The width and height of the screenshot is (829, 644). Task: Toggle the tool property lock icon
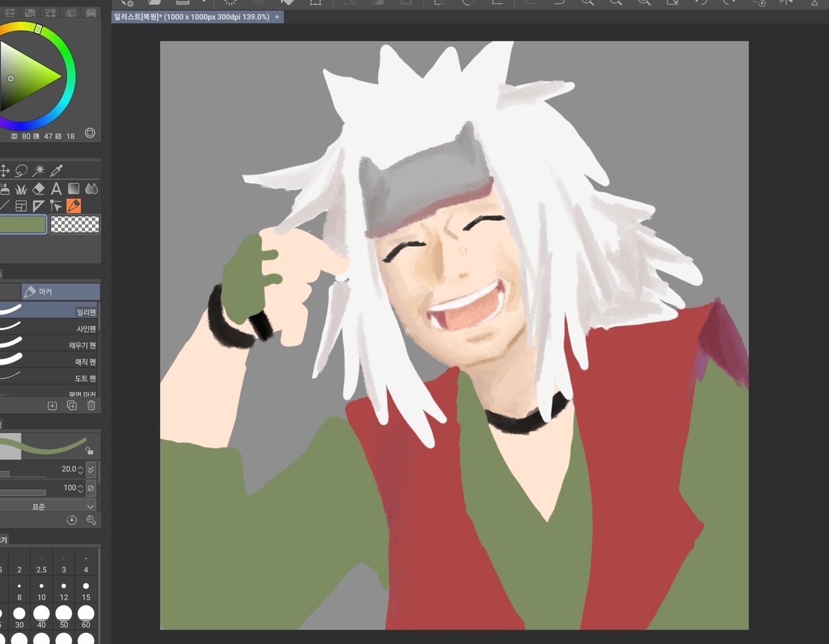tap(89, 451)
